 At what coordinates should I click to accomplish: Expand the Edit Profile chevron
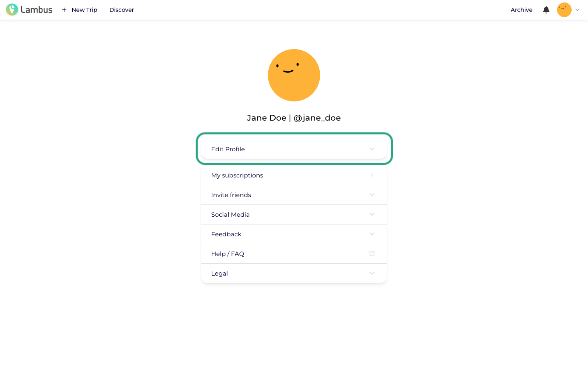click(x=372, y=149)
